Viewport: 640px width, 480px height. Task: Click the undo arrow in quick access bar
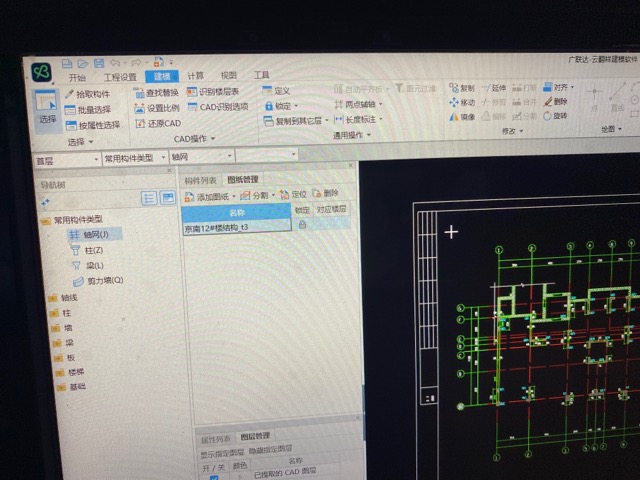tap(115, 63)
